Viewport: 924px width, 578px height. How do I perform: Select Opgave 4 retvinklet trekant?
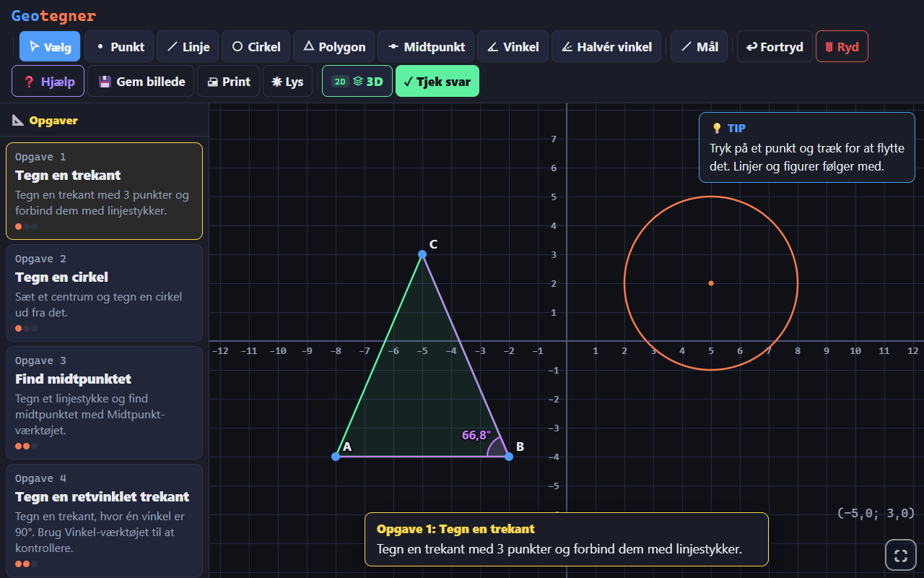pyautogui.click(x=104, y=520)
